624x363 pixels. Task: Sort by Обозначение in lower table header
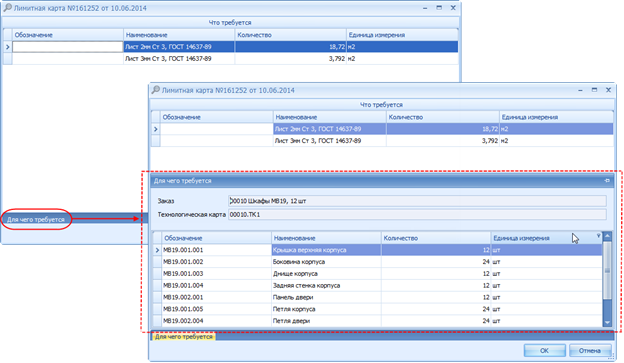click(x=216, y=238)
